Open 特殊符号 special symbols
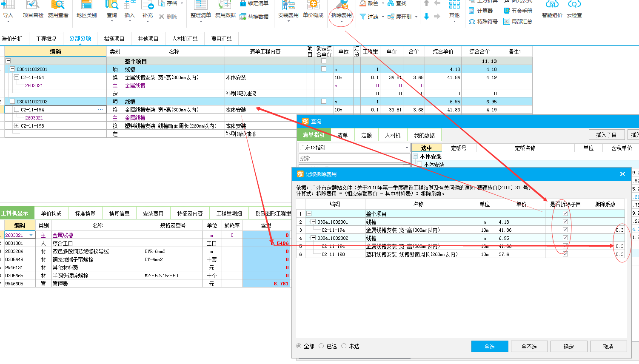 (x=483, y=22)
